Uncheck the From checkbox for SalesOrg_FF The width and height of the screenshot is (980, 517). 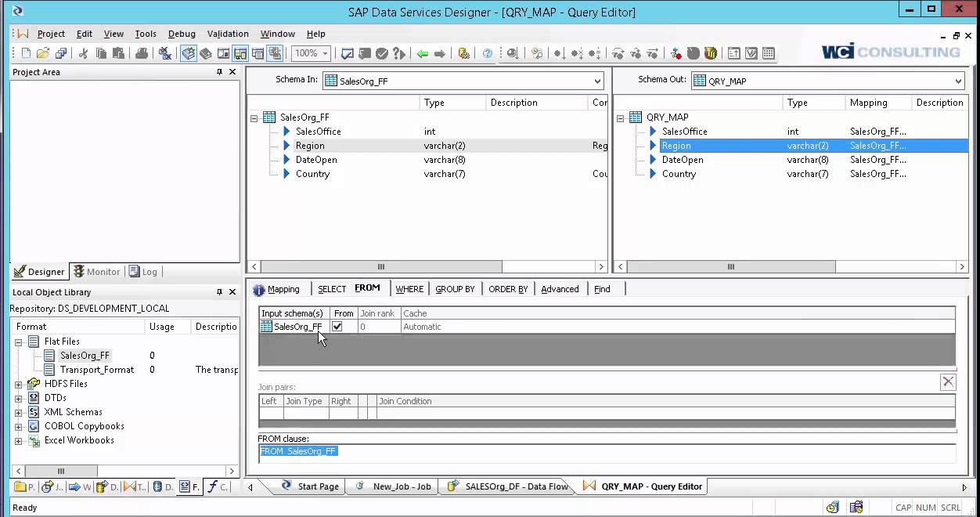[337, 327]
